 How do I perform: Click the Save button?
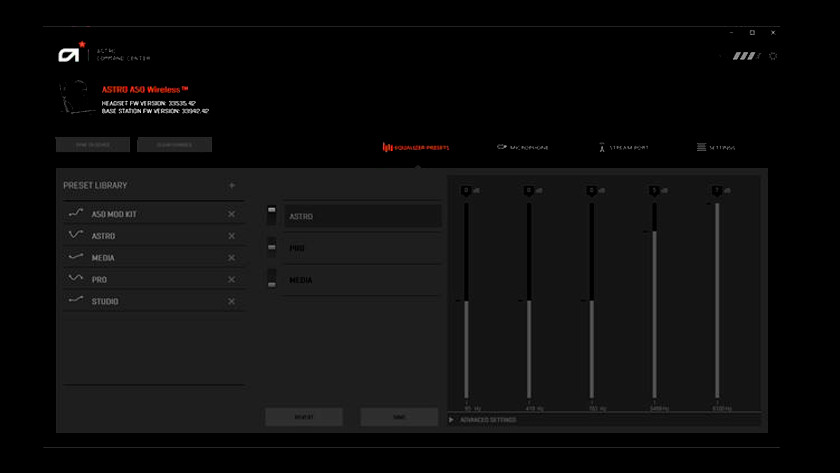tap(399, 417)
